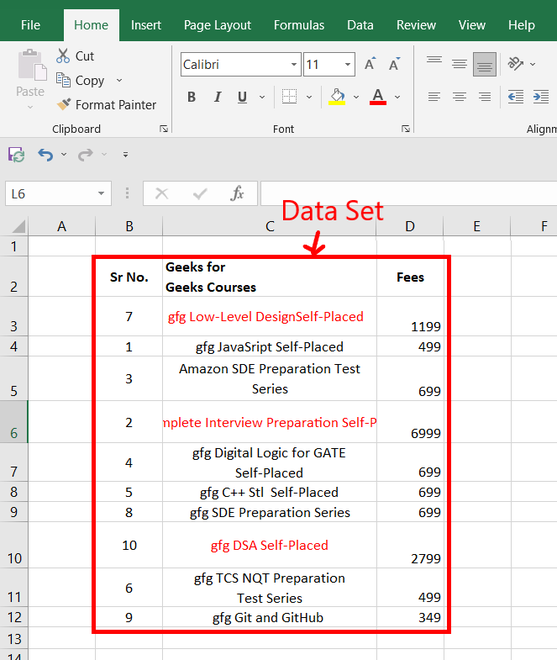This screenshot has width=557, height=660.
Task: Click the formula bar Cancel X icon
Action: click(162, 194)
